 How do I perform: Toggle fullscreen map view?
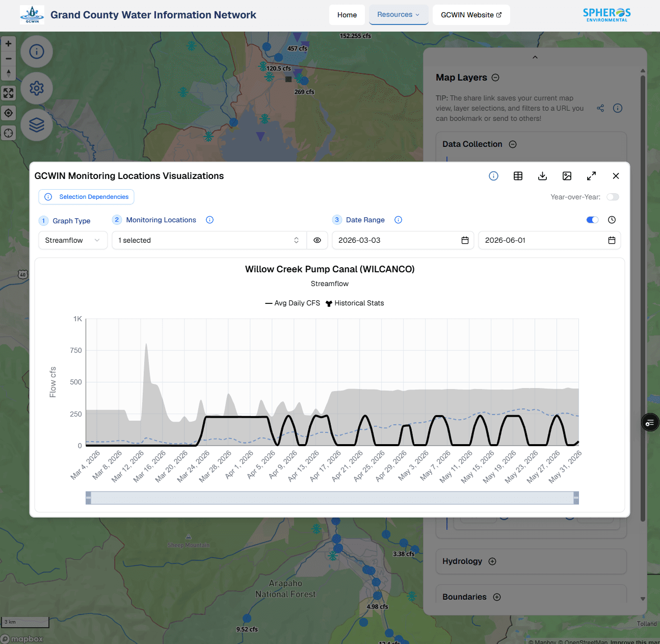click(x=9, y=93)
